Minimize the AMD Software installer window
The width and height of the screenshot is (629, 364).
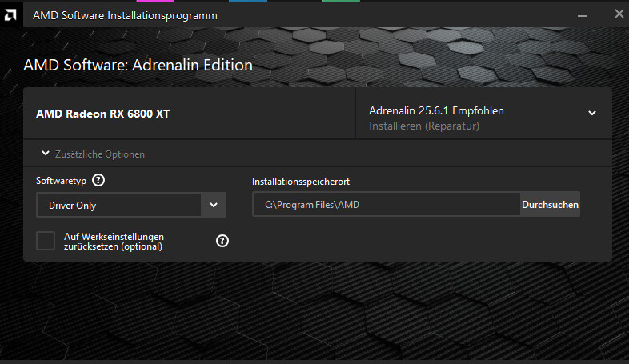[583, 16]
